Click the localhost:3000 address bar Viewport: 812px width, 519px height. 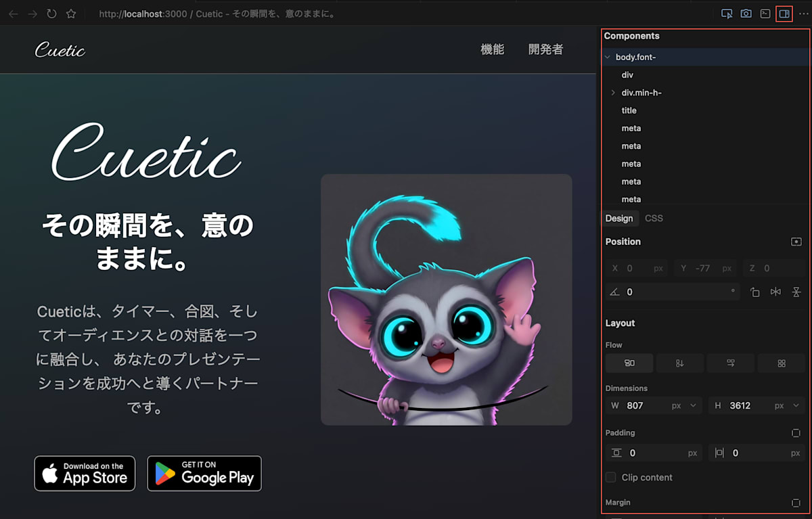(x=218, y=14)
